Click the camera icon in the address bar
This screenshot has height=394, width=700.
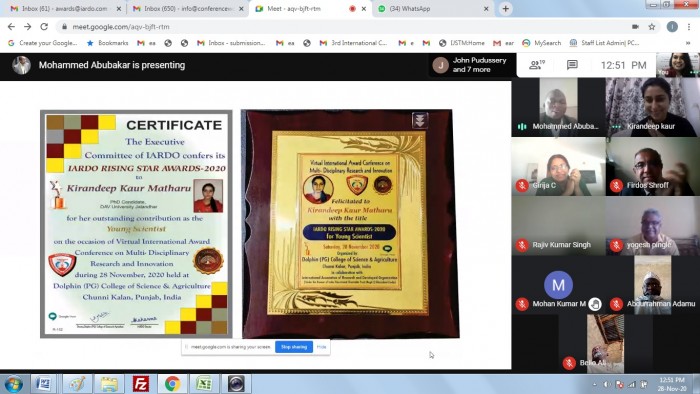(x=635, y=27)
